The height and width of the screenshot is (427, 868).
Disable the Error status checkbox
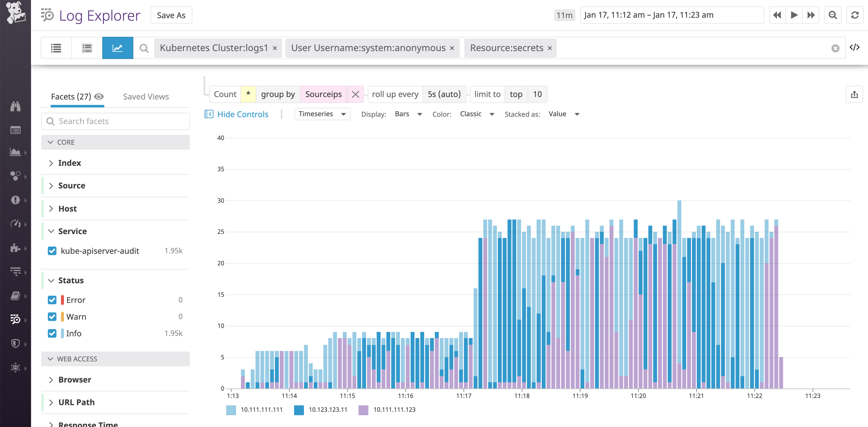tap(52, 300)
